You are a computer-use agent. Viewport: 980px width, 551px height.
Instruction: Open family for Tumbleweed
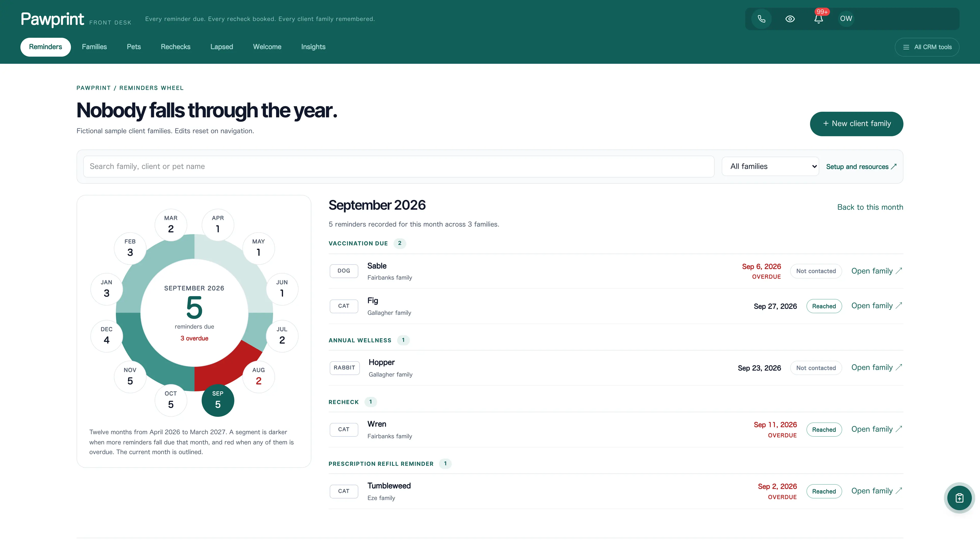(x=877, y=491)
